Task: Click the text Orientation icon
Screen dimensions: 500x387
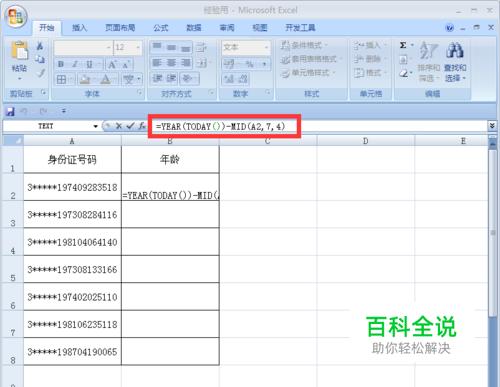Action: pyautogui.click(x=187, y=79)
